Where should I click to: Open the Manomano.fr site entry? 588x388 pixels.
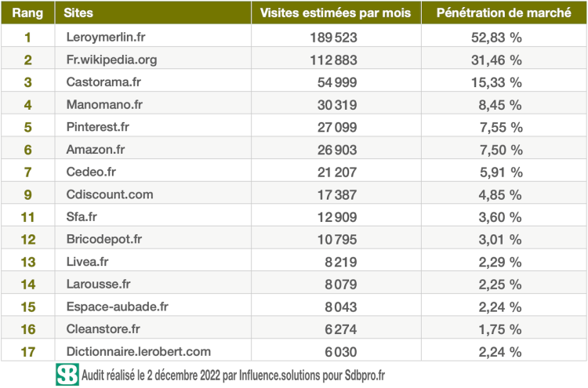coord(104,104)
